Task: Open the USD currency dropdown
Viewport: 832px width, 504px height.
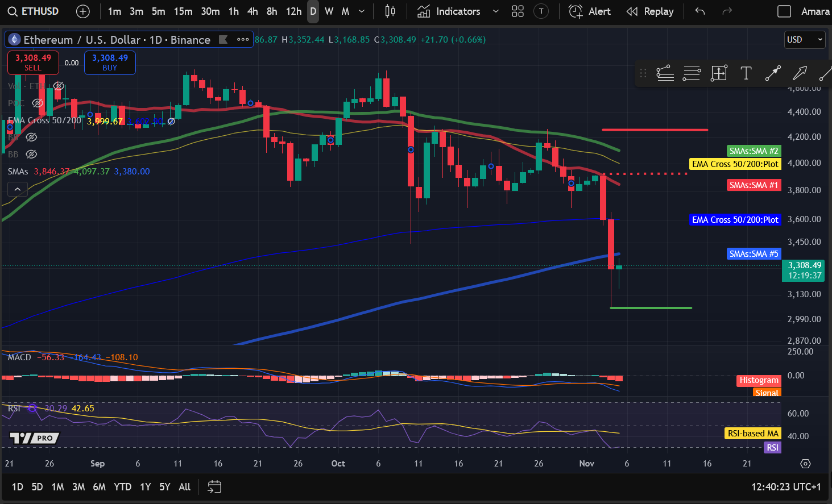Action: click(804, 40)
